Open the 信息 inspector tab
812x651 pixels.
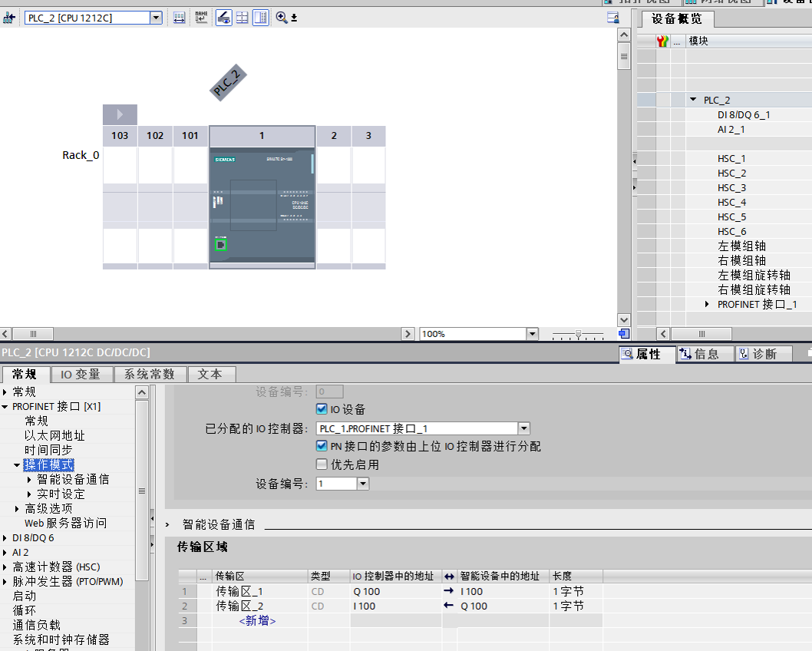click(705, 354)
